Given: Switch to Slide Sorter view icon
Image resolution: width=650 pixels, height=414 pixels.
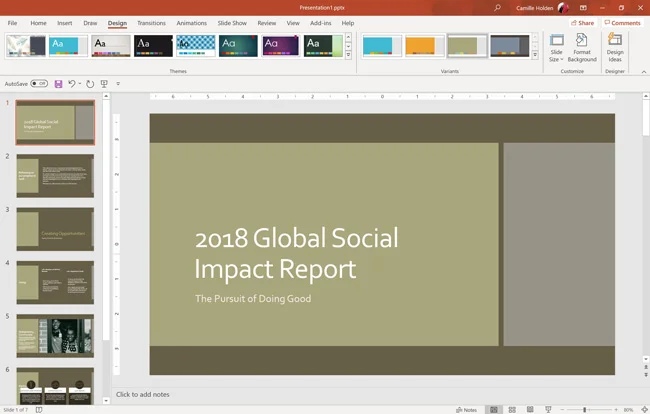Looking at the screenshot, I should 512,410.
